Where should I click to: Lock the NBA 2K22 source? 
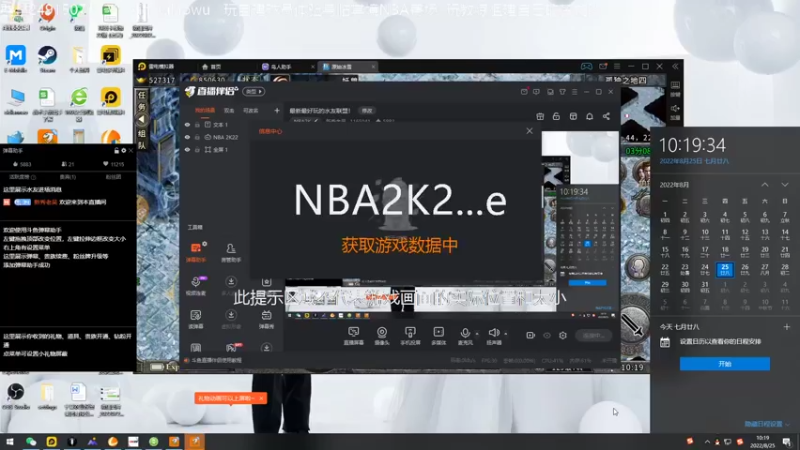(197, 137)
